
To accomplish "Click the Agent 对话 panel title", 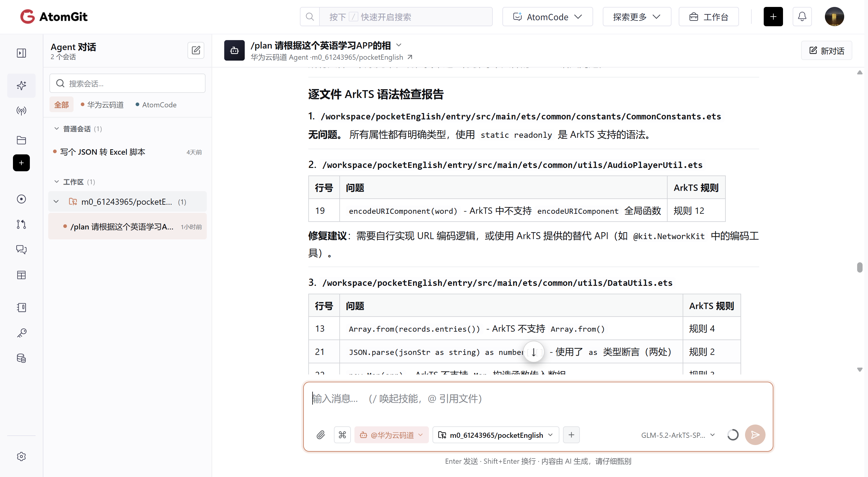I will coord(73,47).
